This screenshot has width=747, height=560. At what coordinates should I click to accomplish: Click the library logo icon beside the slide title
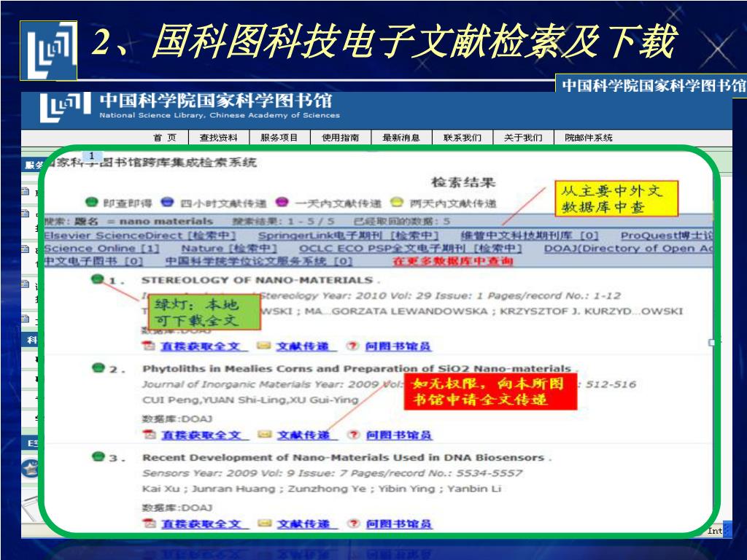[49, 50]
